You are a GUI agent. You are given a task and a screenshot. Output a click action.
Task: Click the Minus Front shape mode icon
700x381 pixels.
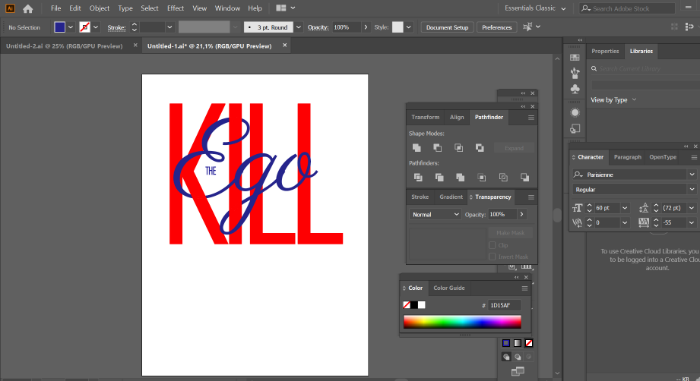[x=438, y=148]
